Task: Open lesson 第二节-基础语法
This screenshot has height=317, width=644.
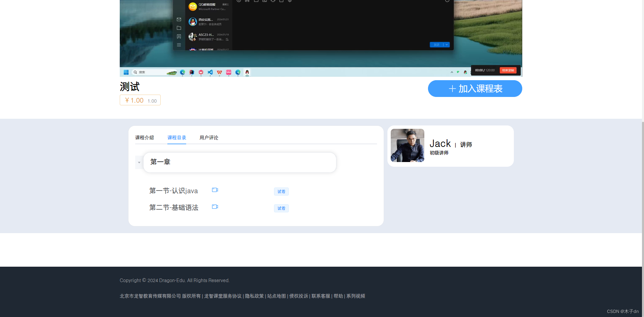Action: [x=174, y=208]
